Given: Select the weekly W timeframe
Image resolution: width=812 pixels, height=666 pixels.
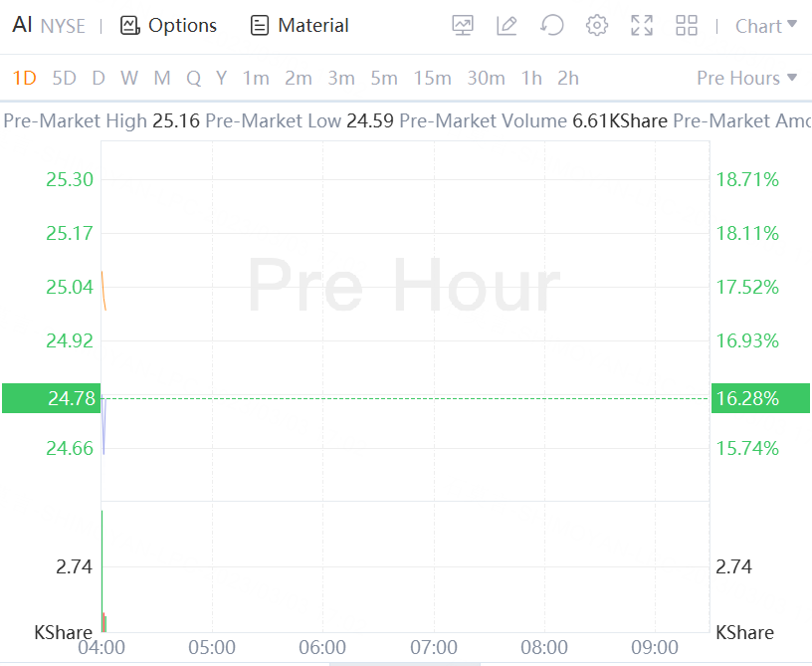Looking at the screenshot, I should click(129, 78).
